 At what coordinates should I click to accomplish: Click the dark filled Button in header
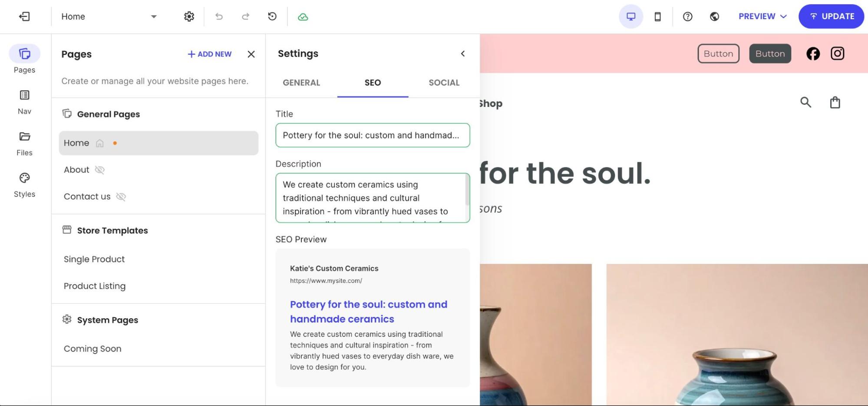click(x=770, y=53)
